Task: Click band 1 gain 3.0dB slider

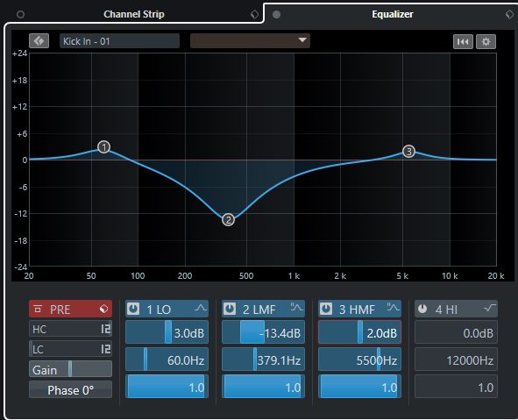Action: click(167, 332)
